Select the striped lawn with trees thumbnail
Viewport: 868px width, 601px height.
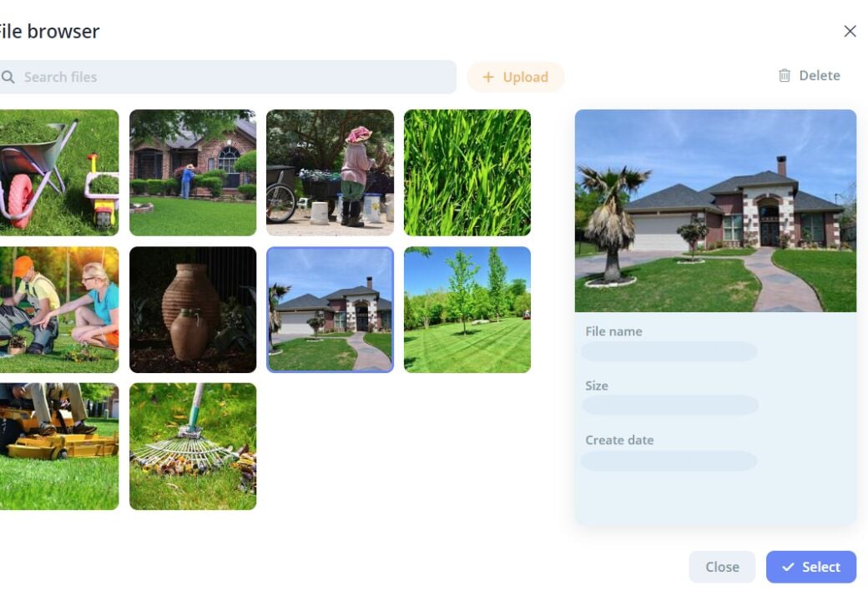click(x=467, y=310)
